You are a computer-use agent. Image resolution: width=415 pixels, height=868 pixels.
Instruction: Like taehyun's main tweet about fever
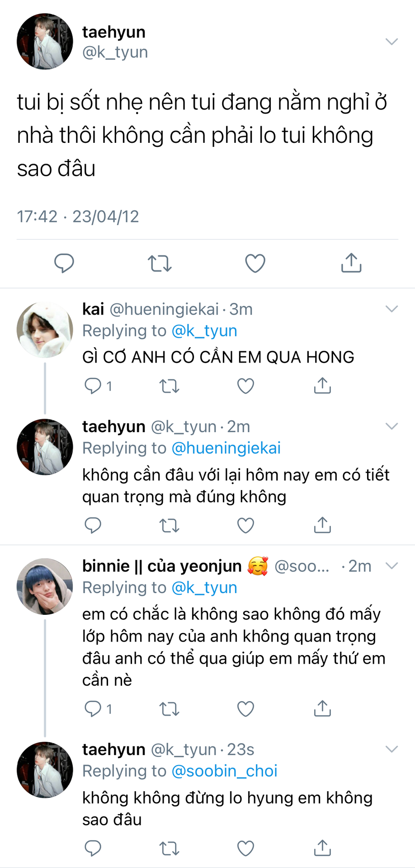(255, 263)
